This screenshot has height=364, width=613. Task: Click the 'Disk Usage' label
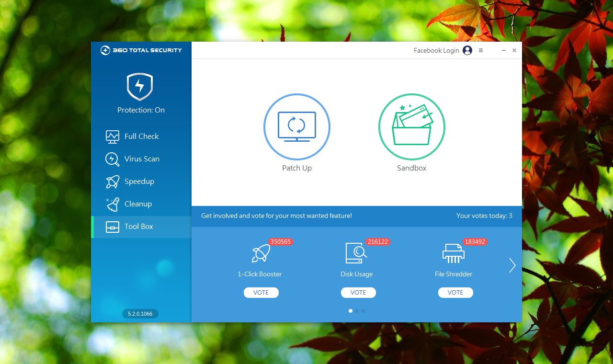pos(357,274)
